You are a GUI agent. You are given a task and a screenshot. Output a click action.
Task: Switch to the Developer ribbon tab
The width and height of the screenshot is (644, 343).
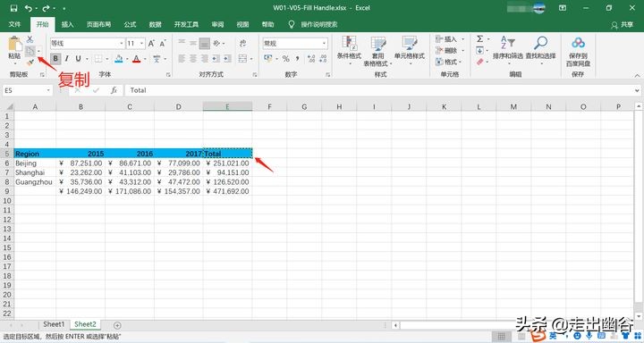pyautogui.click(x=186, y=25)
